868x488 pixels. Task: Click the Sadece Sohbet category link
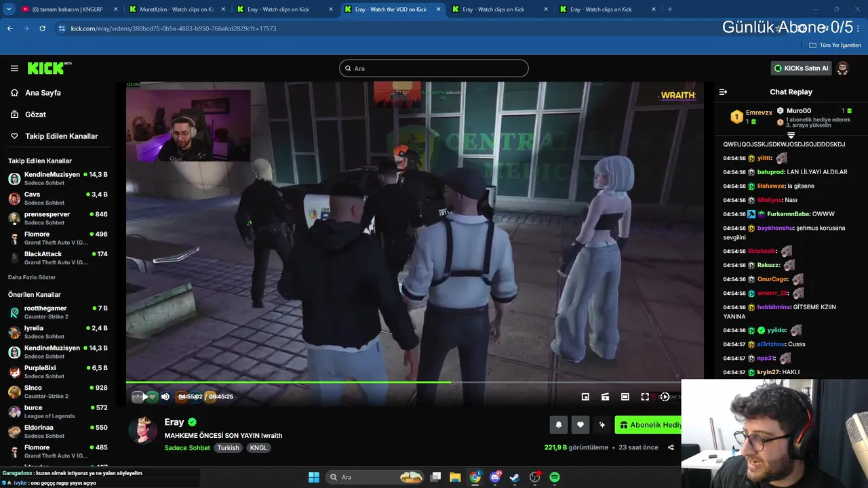[187, 448]
